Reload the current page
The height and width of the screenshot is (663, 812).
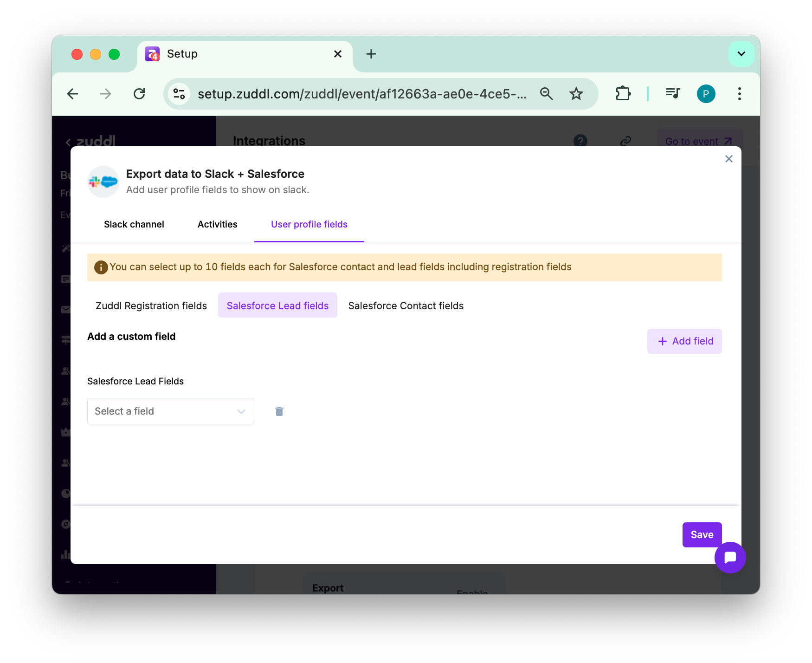pyautogui.click(x=139, y=94)
